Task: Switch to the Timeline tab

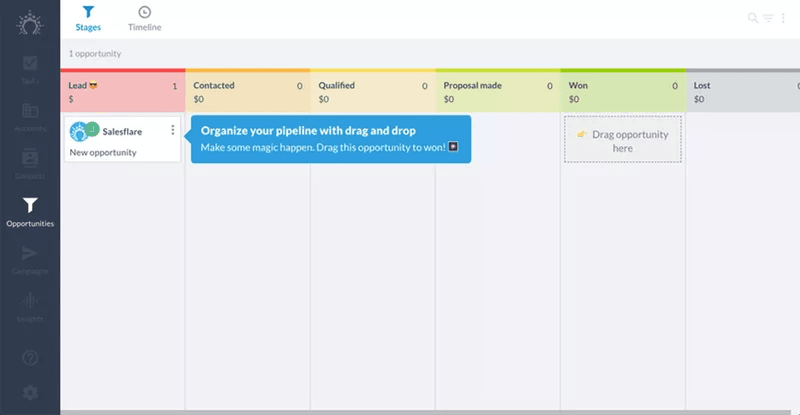Action: (144, 19)
